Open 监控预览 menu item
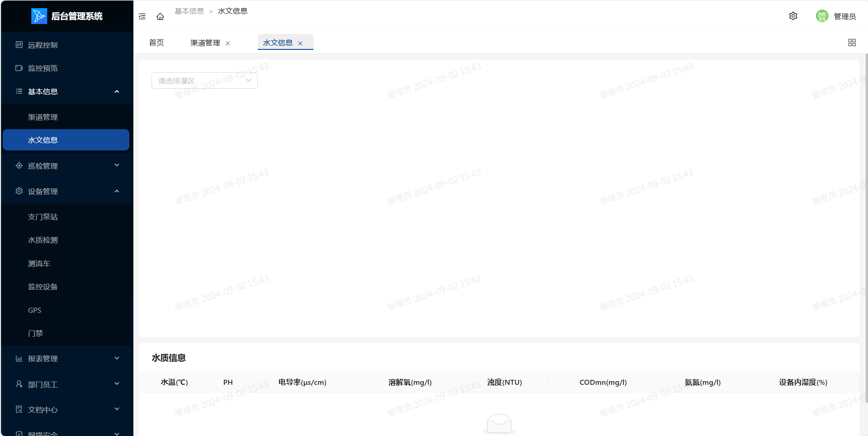The image size is (868, 436). pyautogui.click(x=66, y=68)
